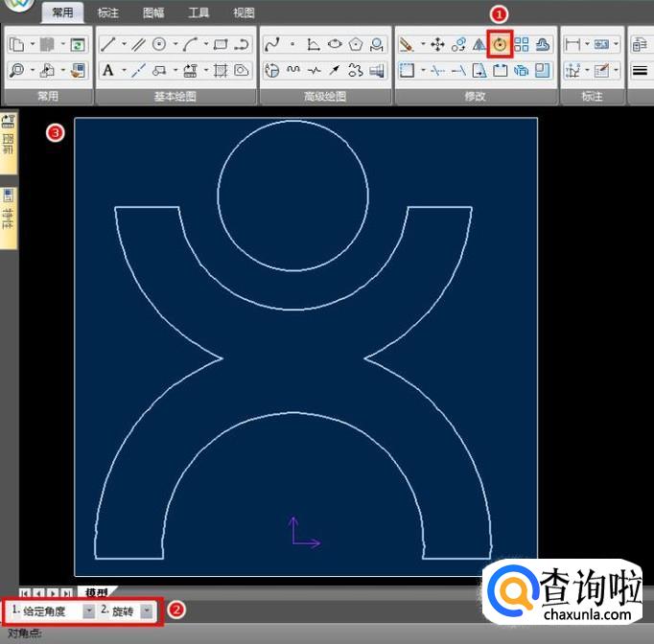Pick the Circle drawing tool
Viewport: 654px width, 644px height.
coord(159,44)
